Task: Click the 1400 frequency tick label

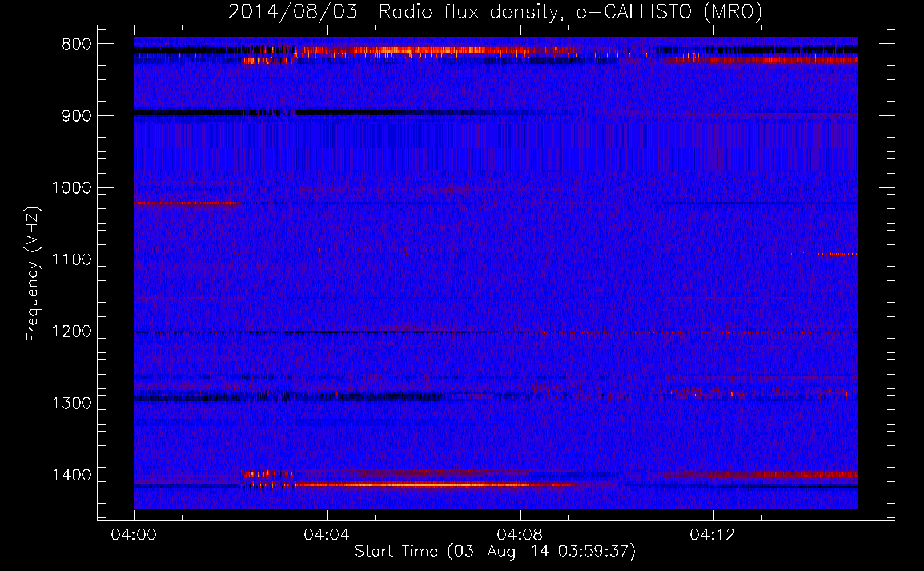Action: pos(71,475)
